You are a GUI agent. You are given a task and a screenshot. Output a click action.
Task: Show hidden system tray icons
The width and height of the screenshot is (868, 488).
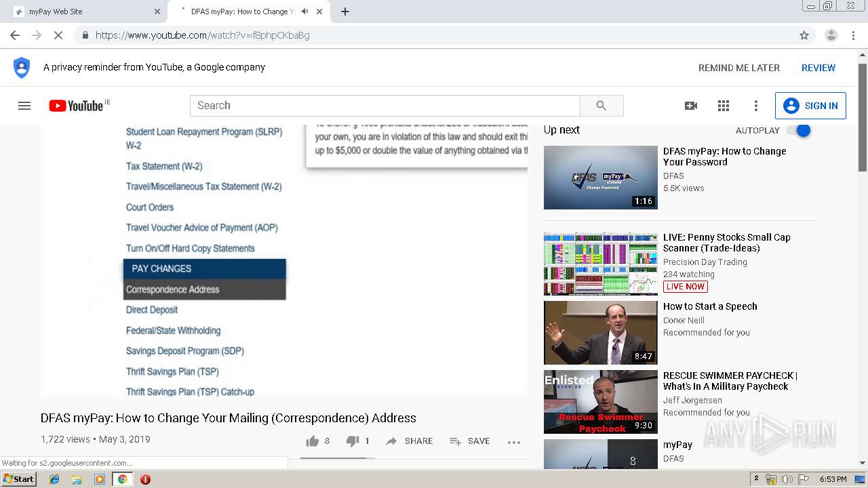click(x=756, y=479)
